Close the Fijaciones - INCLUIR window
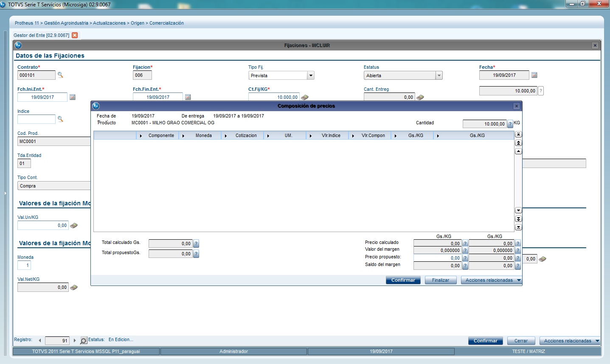The width and height of the screenshot is (610, 364). (595, 45)
